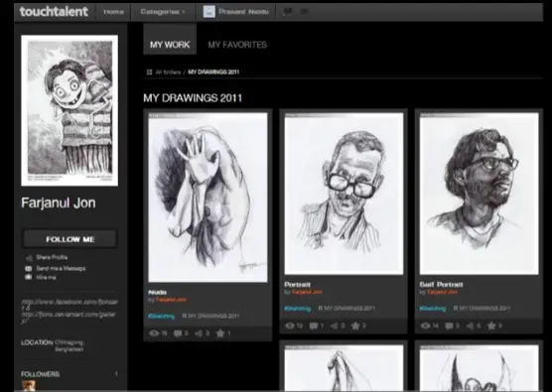552x392 pixels.
Task: Click the favorite star icon on Nude card
Action: [220, 333]
